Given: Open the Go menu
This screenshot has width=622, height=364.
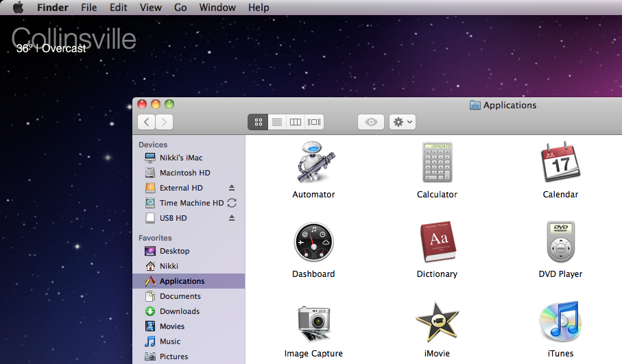Looking at the screenshot, I should pyautogui.click(x=180, y=7).
